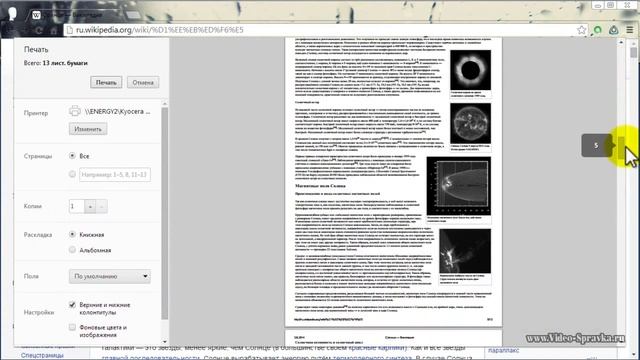Viewport: 640px width, 360px height.
Task: Click the scroll up arrow of settings panel
Action: 164,104
